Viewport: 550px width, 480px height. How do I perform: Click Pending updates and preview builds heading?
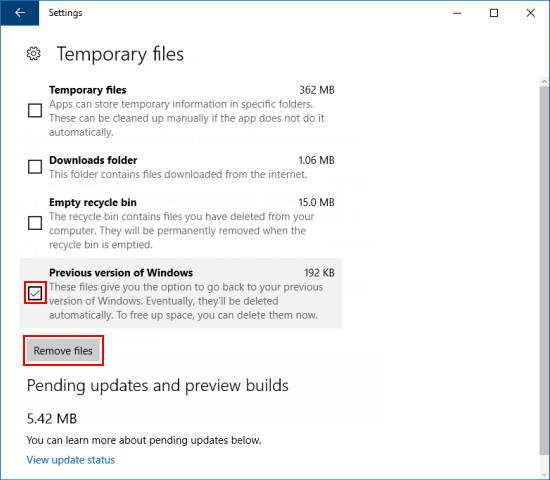pos(157,386)
